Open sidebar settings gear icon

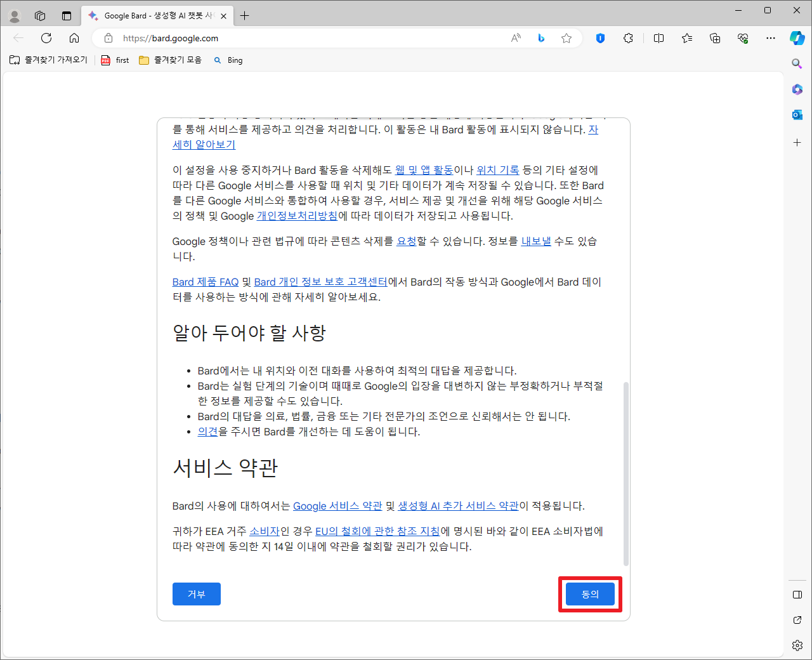797,645
